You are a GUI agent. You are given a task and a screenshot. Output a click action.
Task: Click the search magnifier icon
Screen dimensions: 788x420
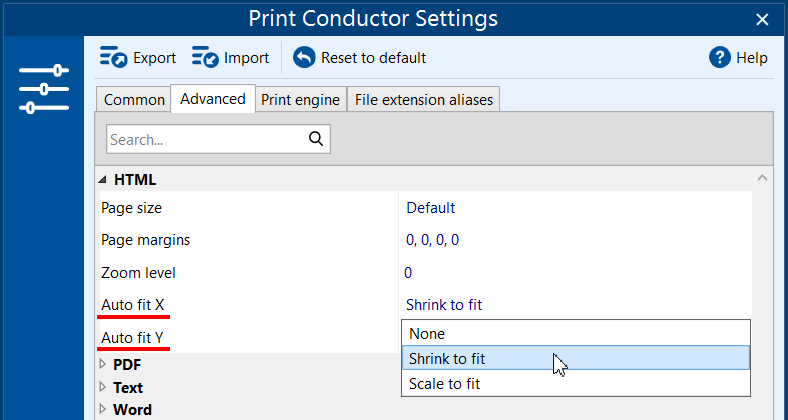point(316,139)
